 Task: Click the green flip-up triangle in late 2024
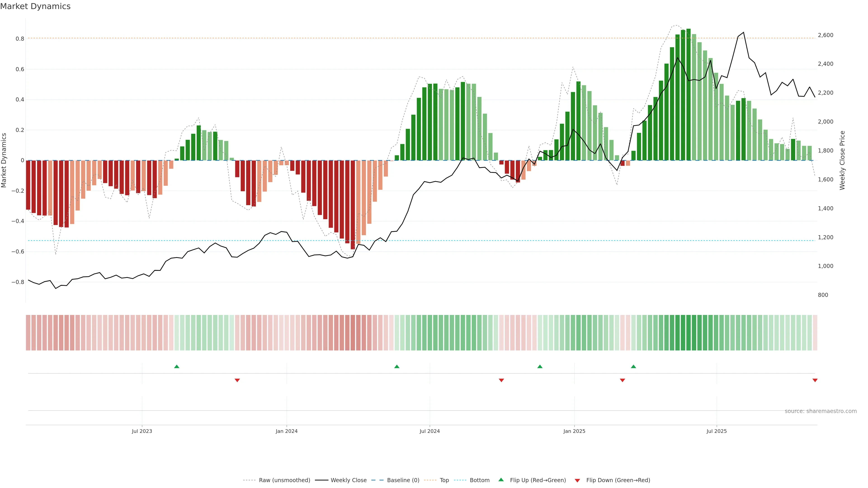click(x=540, y=366)
